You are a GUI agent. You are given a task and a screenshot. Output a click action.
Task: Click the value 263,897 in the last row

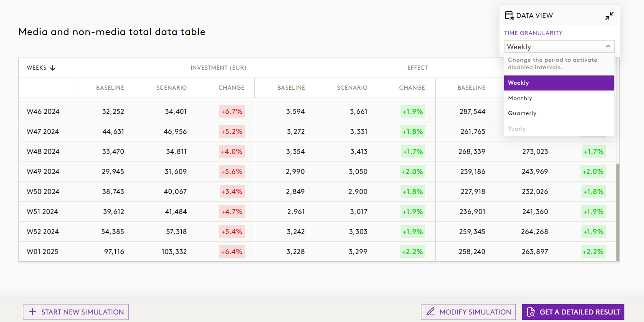tap(535, 252)
